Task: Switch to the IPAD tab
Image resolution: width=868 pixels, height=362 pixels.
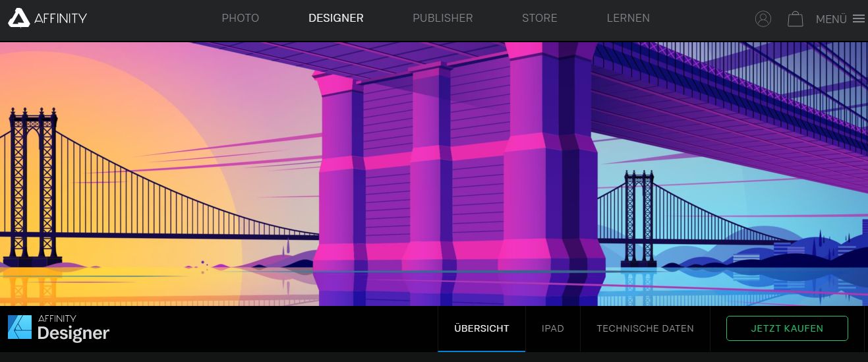Action: [552, 328]
